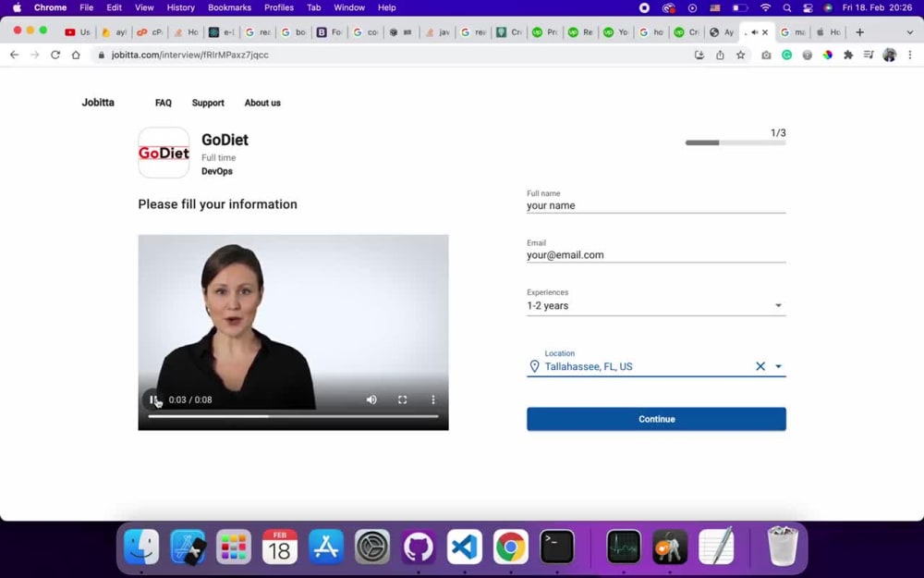Image resolution: width=924 pixels, height=578 pixels.
Task: Open the Extensions puzzle piece menu
Action: pyautogui.click(x=848, y=55)
